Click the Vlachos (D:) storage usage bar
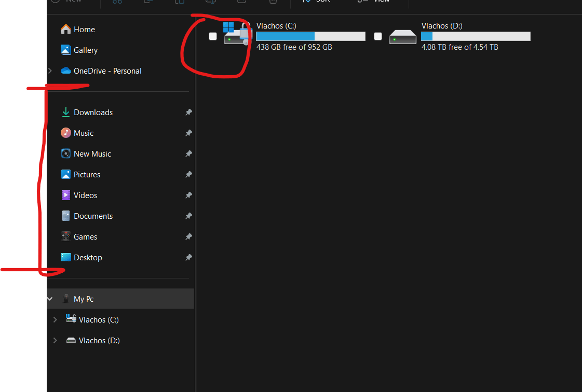The width and height of the screenshot is (582, 392). point(476,36)
